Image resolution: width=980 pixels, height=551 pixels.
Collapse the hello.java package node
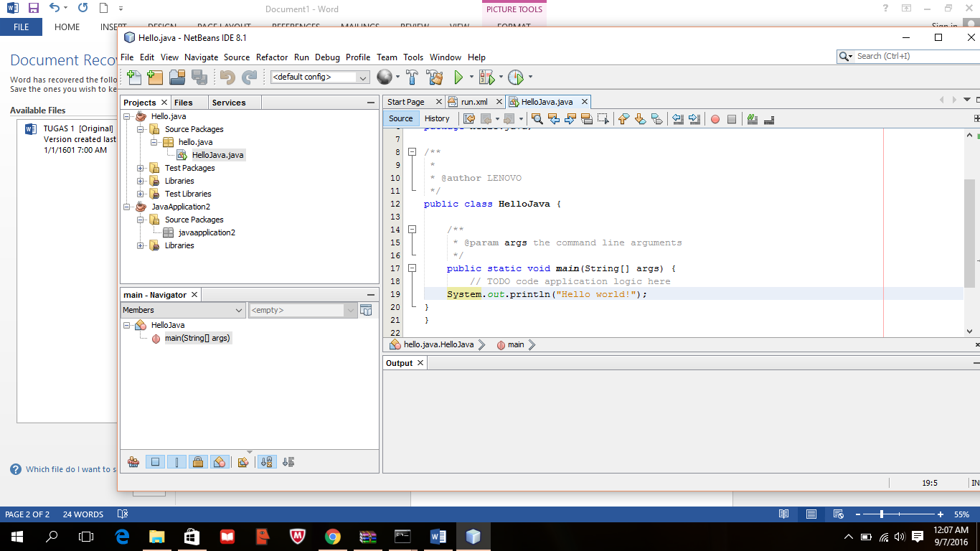(x=153, y=141)
